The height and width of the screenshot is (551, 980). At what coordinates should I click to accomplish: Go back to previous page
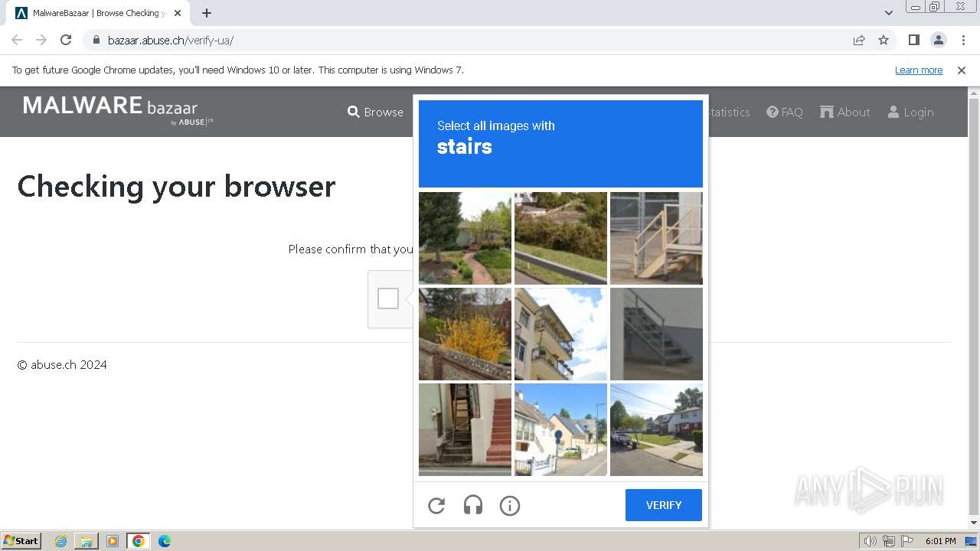coord(17,40)
